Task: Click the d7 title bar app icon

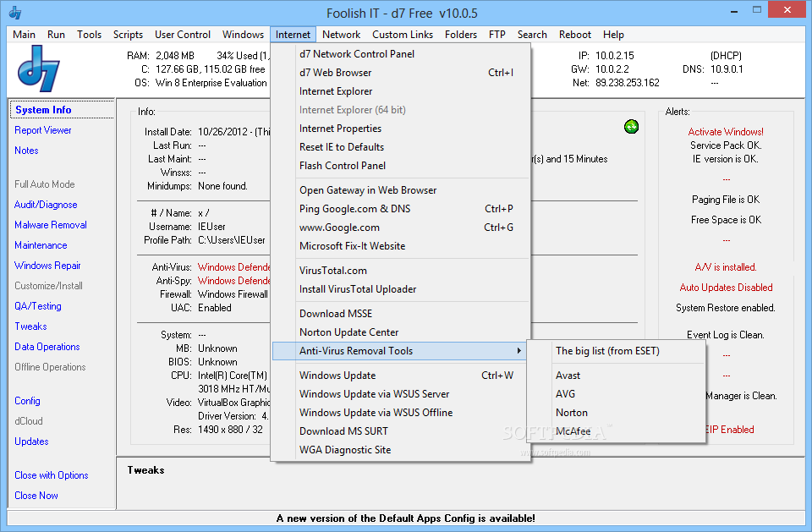Action: 15,13
